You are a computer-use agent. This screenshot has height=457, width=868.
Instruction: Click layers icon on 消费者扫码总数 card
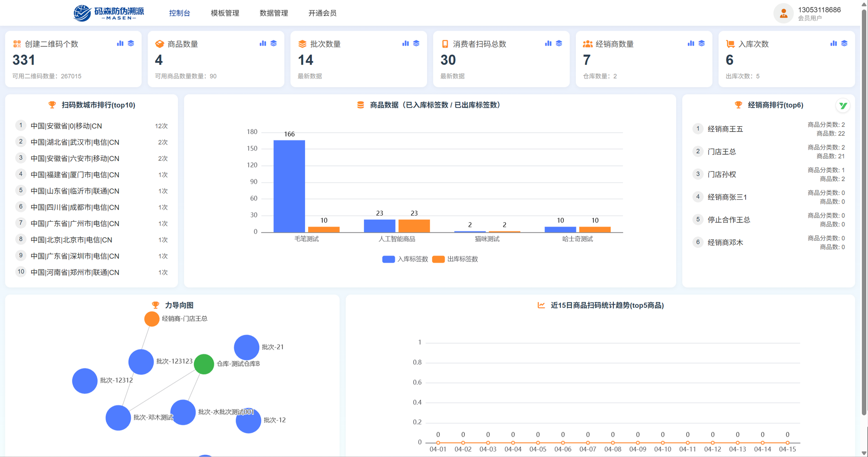559,43
